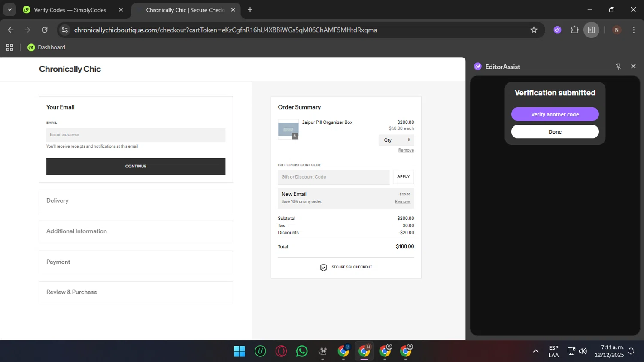This screenshot has height=362, width=644.
Task: Close the Verify Codes — SimplyCodes tab
Action: pyautogui.click(x=121, y=10)
